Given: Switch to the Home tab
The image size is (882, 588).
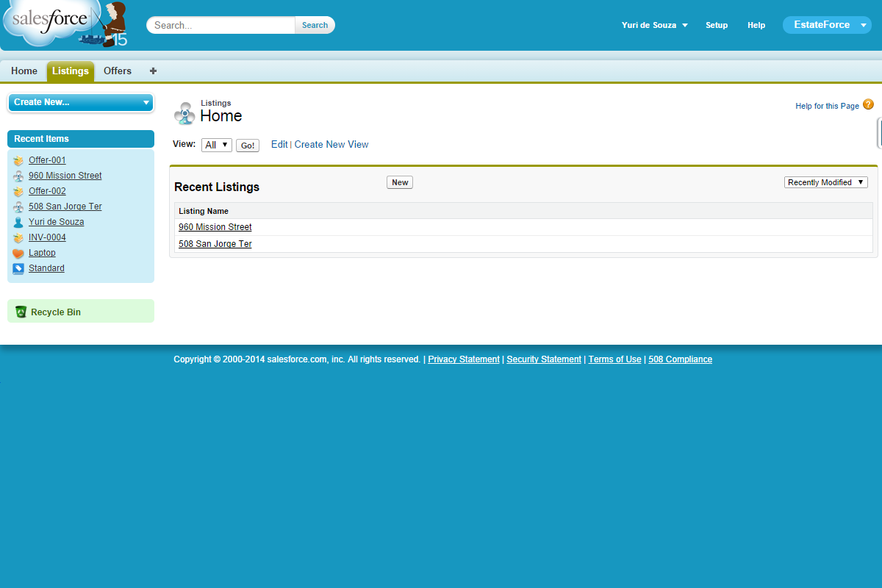Looking at the screenshot, I should [24, 71].
